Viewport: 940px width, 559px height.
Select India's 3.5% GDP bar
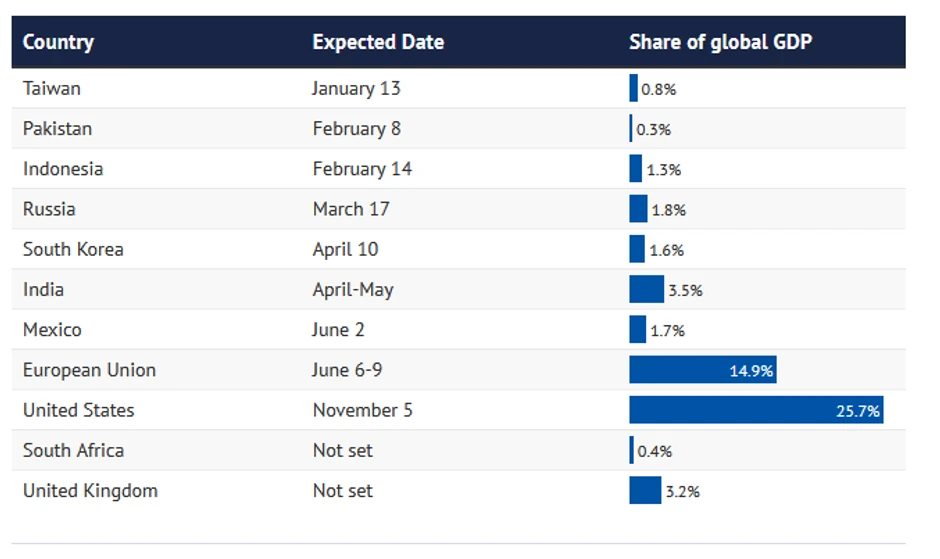646,290
